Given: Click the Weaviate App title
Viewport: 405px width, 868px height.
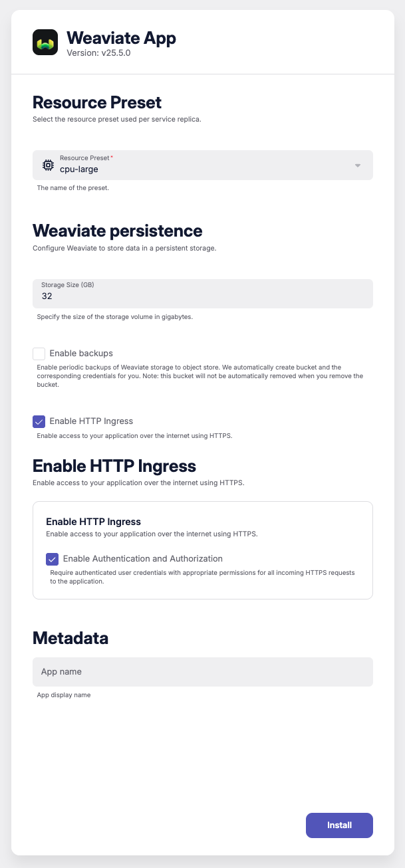Looking at the screenshot, I should (122, 38).
